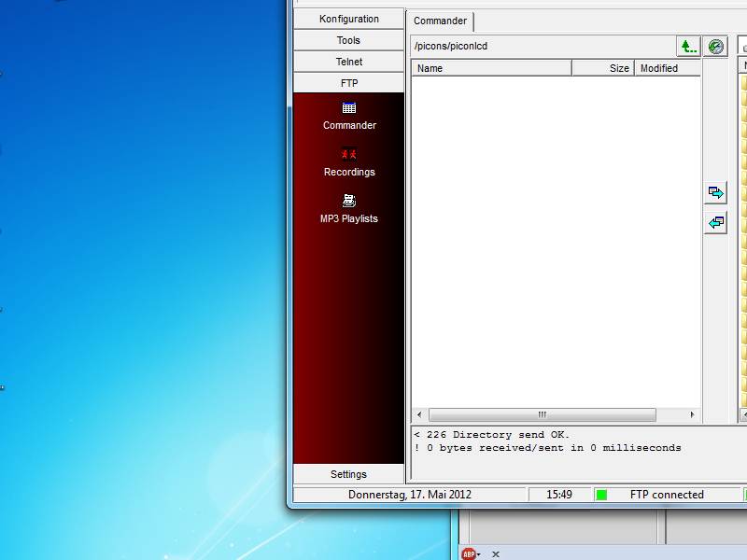Image resolution: width=747 pixels, height=560 pixels.
Task: Click the red ABP Adblock icon
Action: 468,553
